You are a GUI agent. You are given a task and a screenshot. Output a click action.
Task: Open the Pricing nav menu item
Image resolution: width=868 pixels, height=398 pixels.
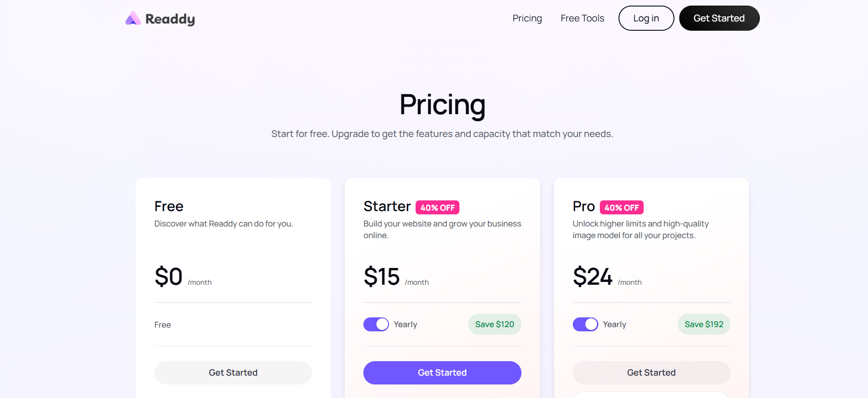coord(527,18)
